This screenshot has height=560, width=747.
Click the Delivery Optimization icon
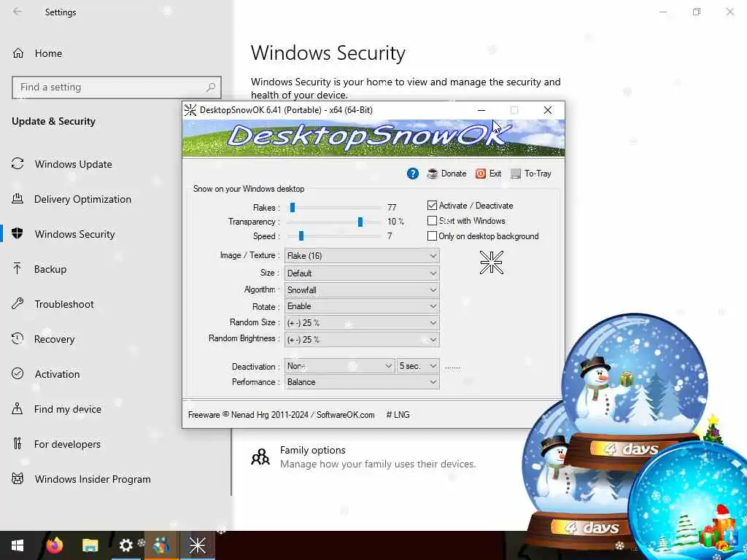point(18,199)
